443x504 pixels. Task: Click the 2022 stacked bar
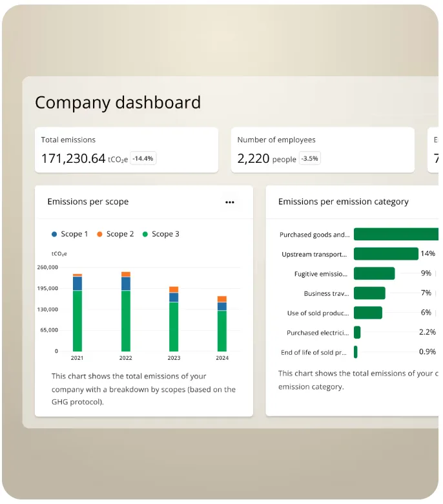click(126, 311)
